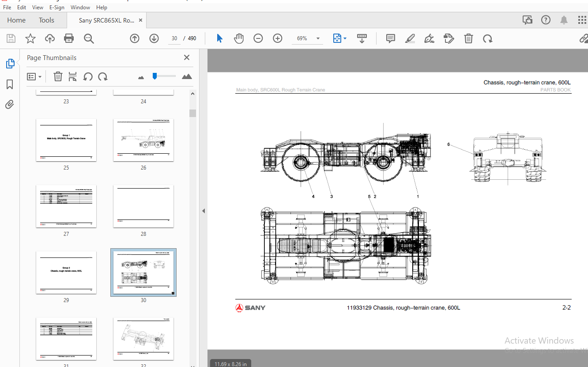Screen dimensions: 588x367
Task: Select page 25 thumbnail
Action: click(66, 140)
